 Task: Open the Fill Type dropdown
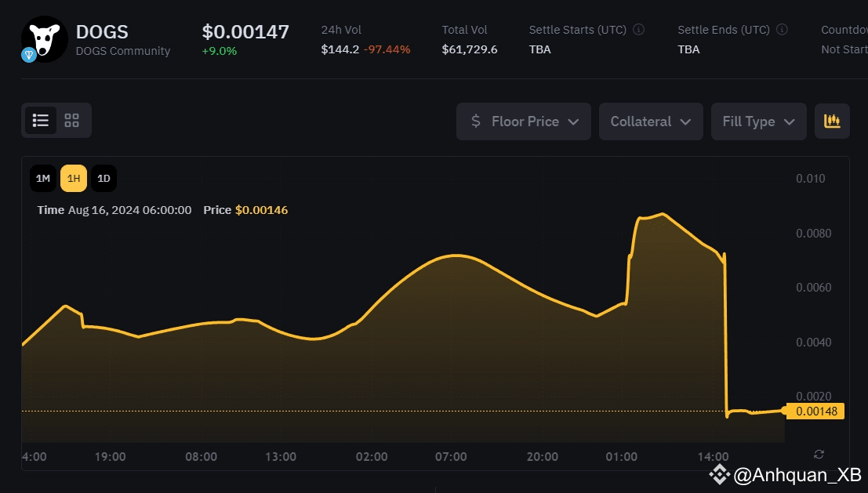point(758,121)
